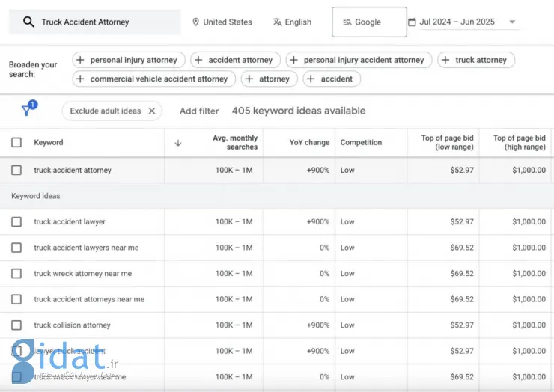The width and height of the screenshot is (554, 392).
Task: Open the United States location setting
Action: point(227,22)
